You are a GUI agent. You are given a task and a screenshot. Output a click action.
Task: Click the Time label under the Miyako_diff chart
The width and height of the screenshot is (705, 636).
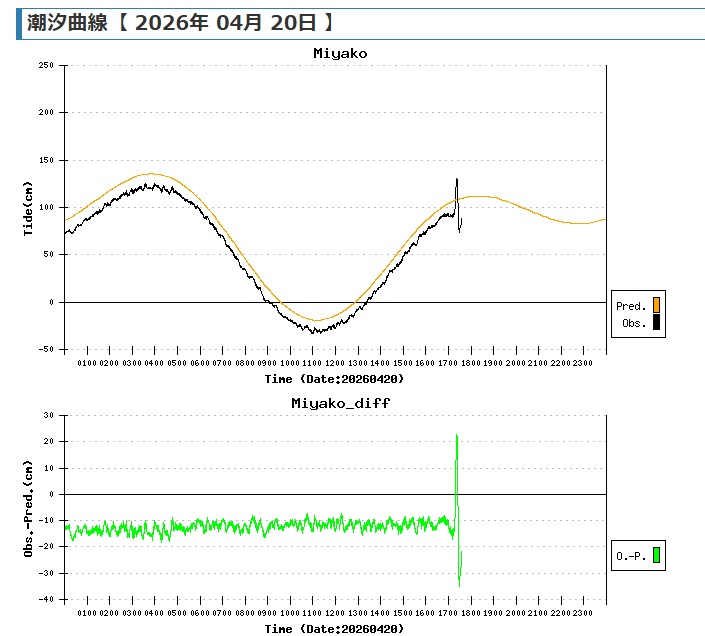[334, 629]
